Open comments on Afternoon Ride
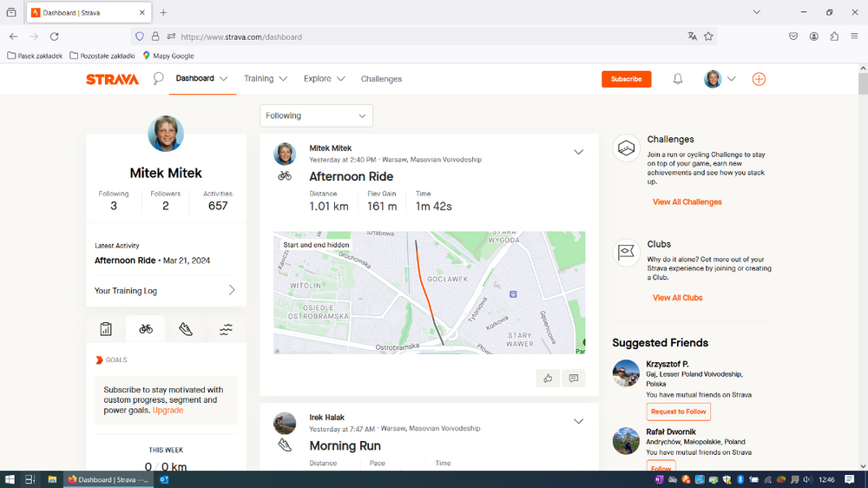 pos(573,378)
